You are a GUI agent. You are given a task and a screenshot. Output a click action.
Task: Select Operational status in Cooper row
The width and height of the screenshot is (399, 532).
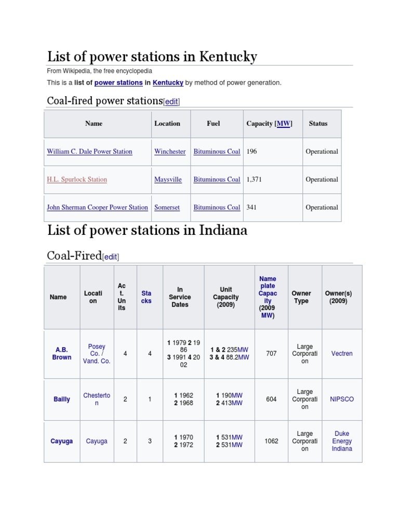click(x=322, y=207)
